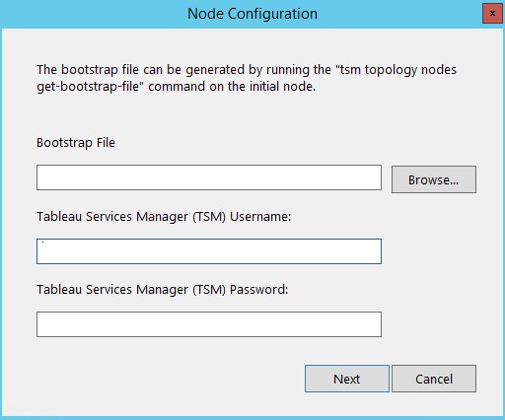Cancel the Node Configuration dialog
Screen dimensions: 505x420
point(434,379)
